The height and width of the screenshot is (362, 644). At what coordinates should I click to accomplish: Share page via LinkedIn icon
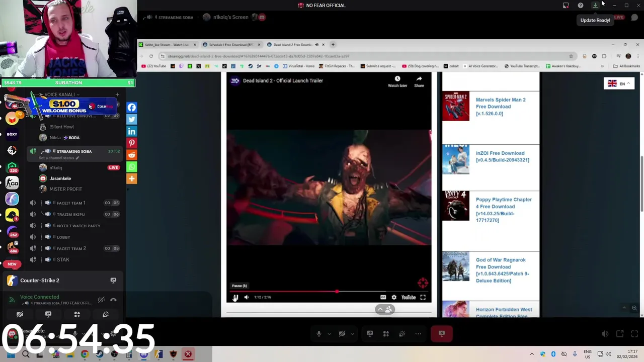(132, 131)
